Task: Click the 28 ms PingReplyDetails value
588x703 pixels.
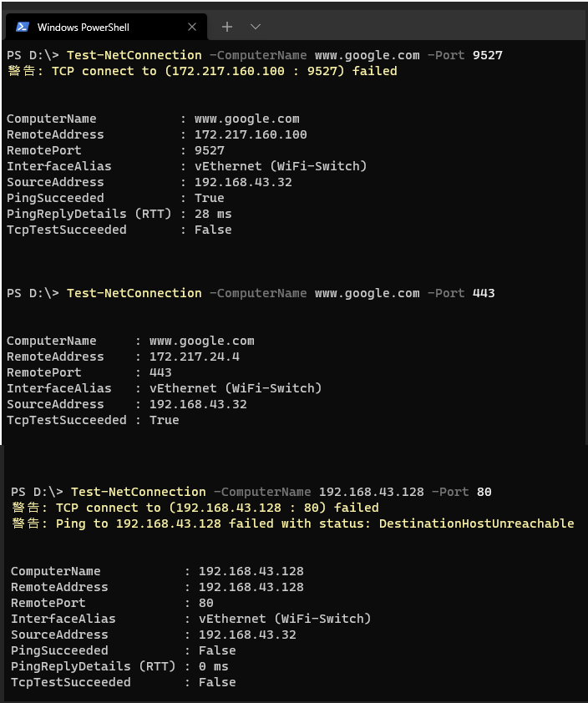Action: [x=213, y=214]
